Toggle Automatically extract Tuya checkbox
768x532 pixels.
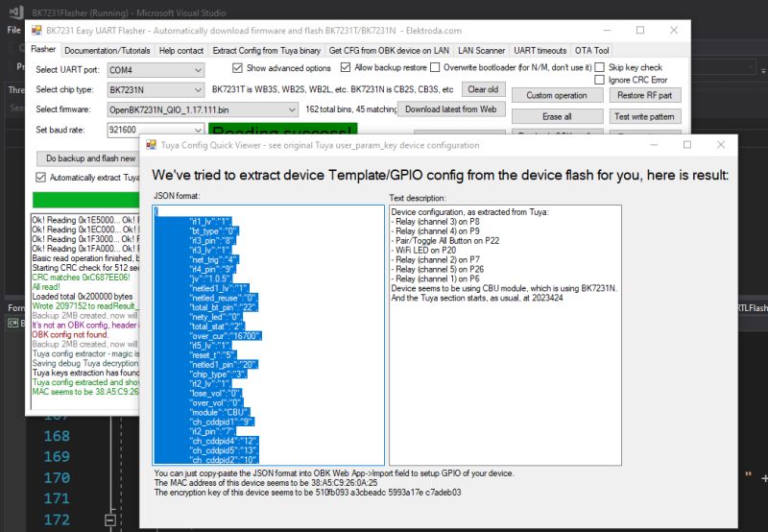[x=40, y=178]
